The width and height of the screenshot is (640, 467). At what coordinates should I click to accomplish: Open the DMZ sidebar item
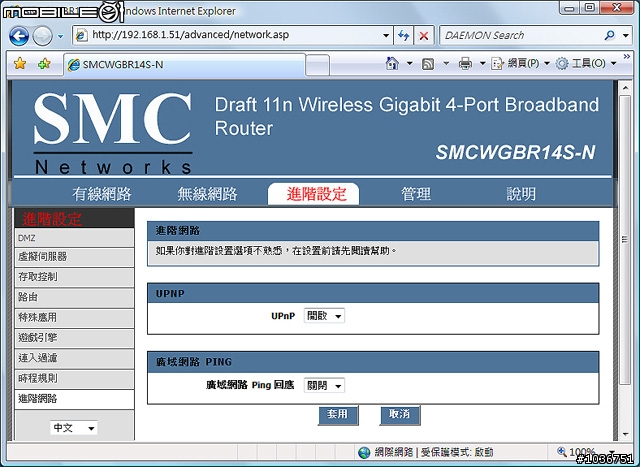[74, 238]
